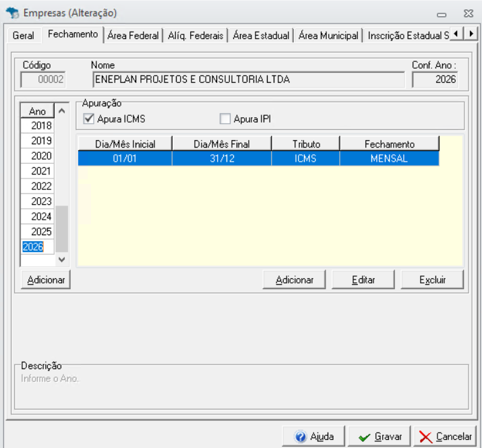
Task: Switch to Área Federal tab
Action: click(133, 36)
